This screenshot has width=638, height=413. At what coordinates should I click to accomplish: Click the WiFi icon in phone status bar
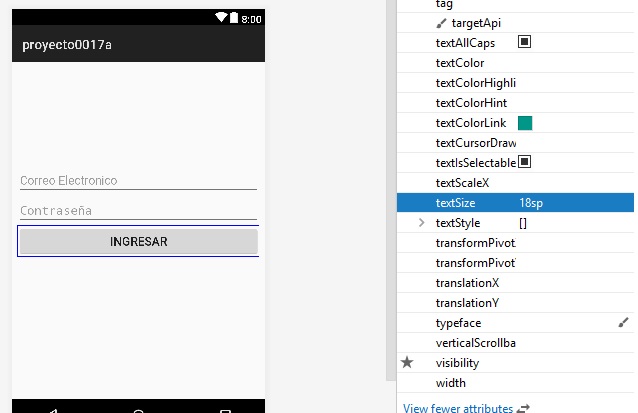coord(220,18)
